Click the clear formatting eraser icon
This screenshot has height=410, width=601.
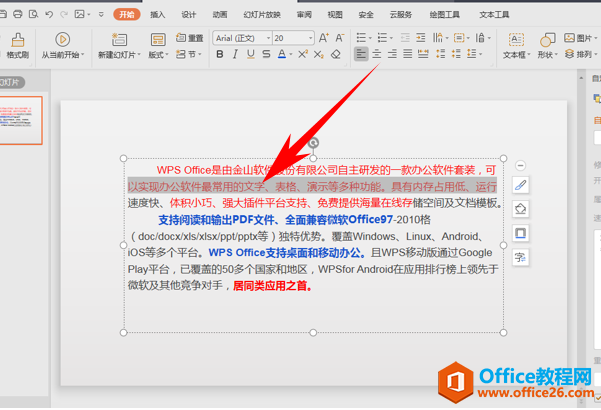pos(336,54)
